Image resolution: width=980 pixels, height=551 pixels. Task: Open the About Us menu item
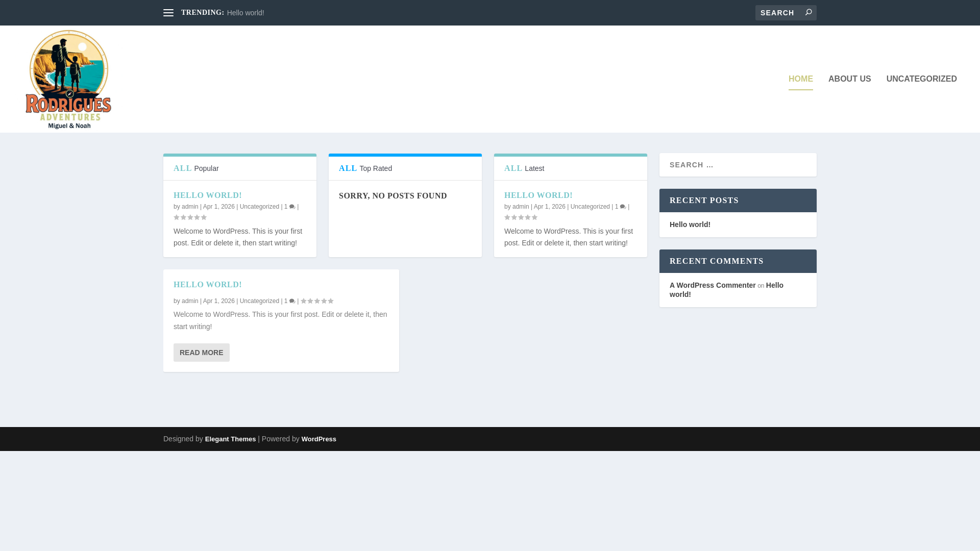click(849, 79)
